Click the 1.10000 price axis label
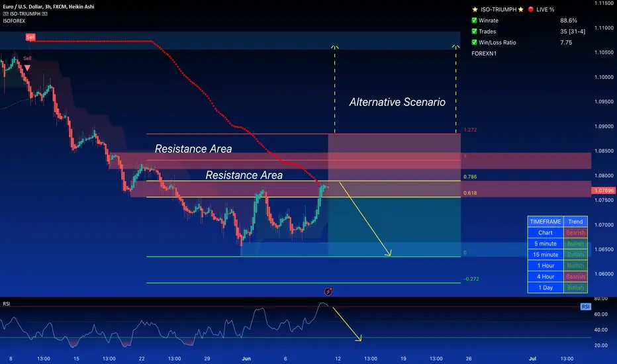 [604, 77]
